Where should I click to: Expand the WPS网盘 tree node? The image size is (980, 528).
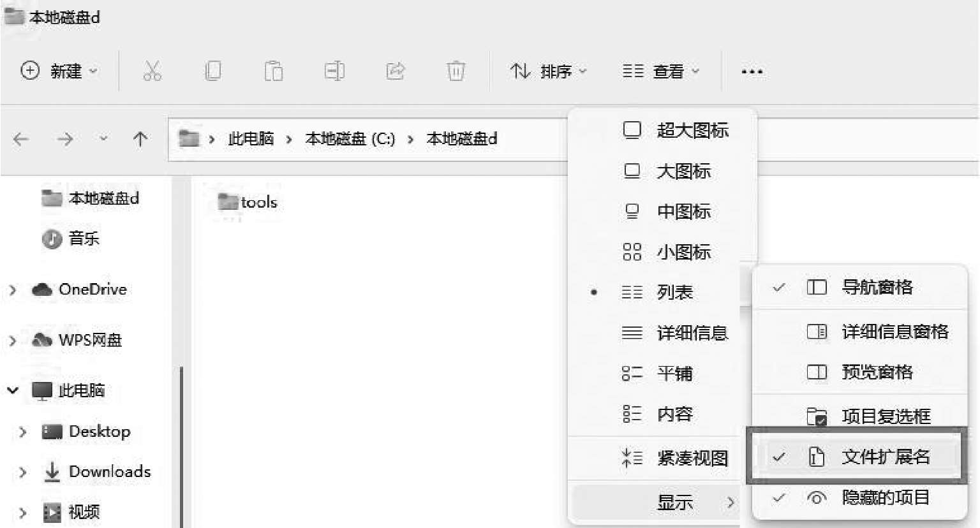point(12,341)
